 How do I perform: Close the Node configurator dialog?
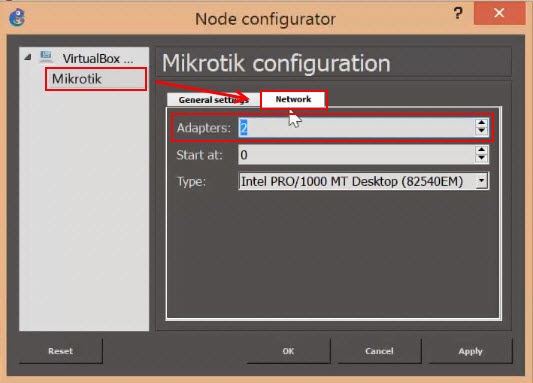pyautogui.click(x=499, y=13)
